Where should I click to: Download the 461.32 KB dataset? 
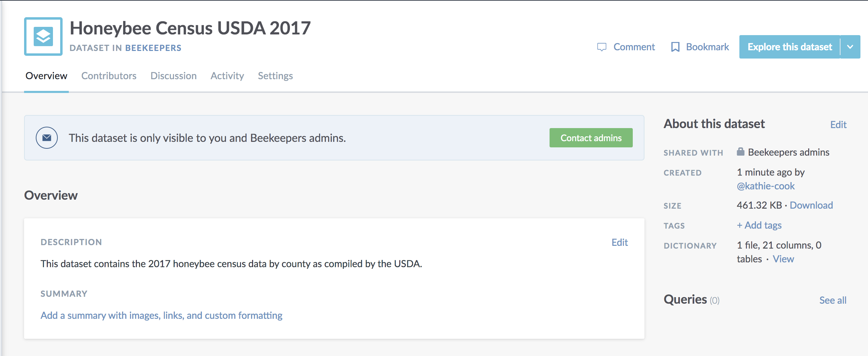tap(811, 205)
